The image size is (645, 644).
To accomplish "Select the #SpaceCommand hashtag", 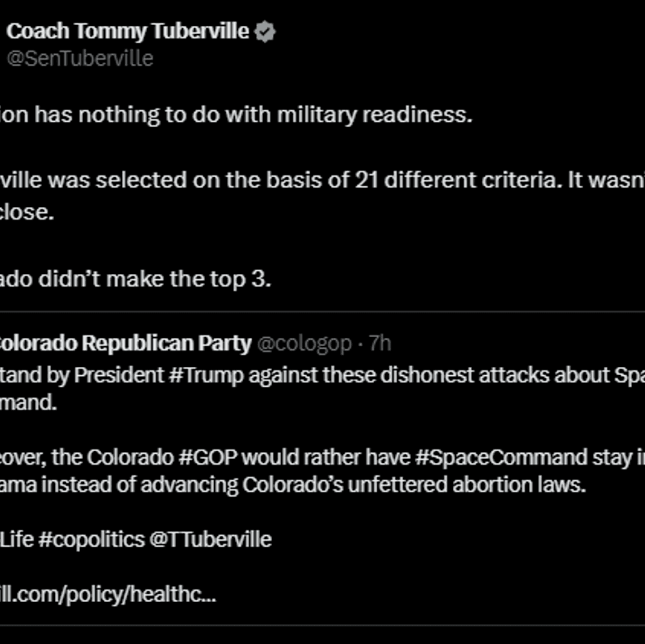I will 501,457.
